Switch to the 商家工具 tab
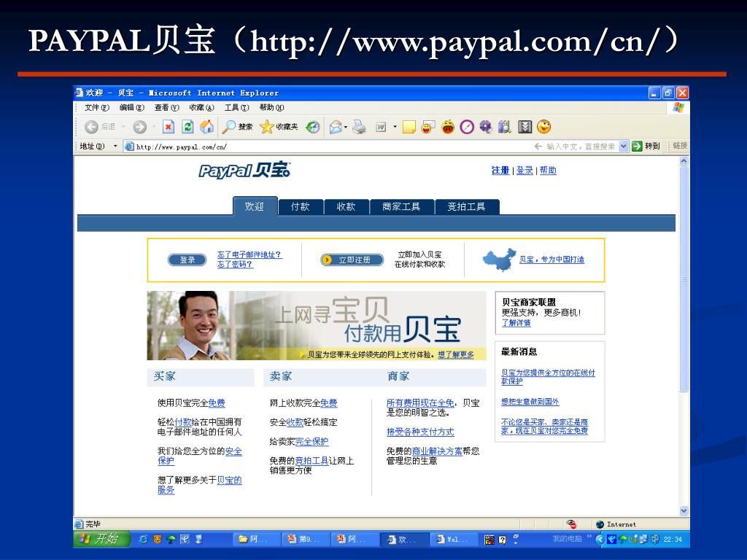747x560 pixels. (x=401, y=206)
